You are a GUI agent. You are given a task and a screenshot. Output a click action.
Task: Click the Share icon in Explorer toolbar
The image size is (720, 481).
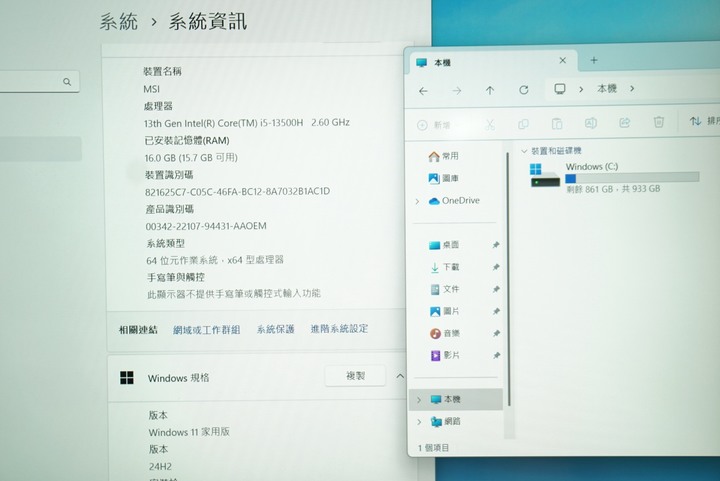pos(624,123)
